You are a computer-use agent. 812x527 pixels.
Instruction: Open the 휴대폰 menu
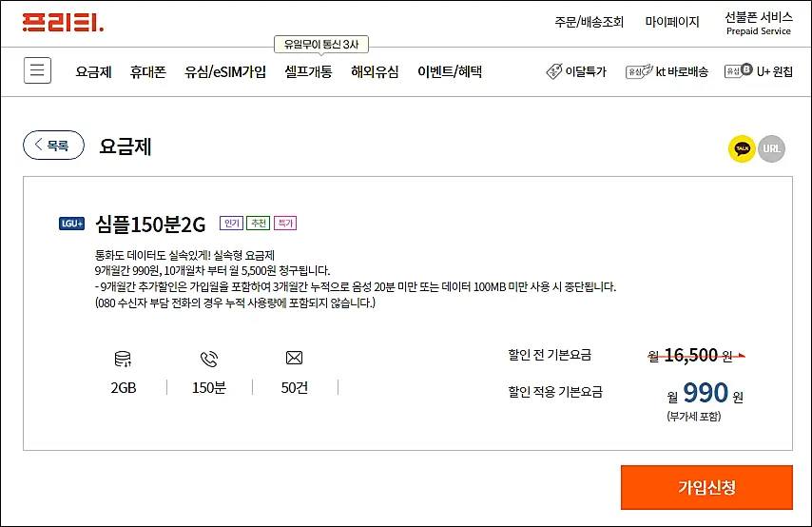tap(148, 71)
